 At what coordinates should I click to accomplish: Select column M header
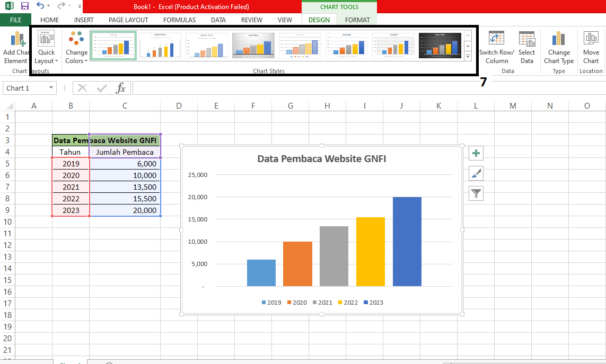point(513,106)
